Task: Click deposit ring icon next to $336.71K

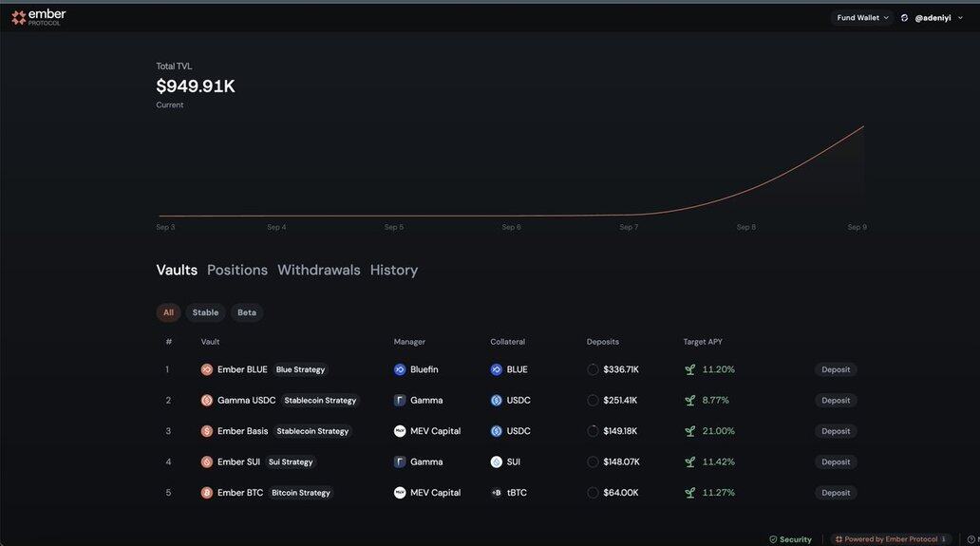Action: [593, 369]
